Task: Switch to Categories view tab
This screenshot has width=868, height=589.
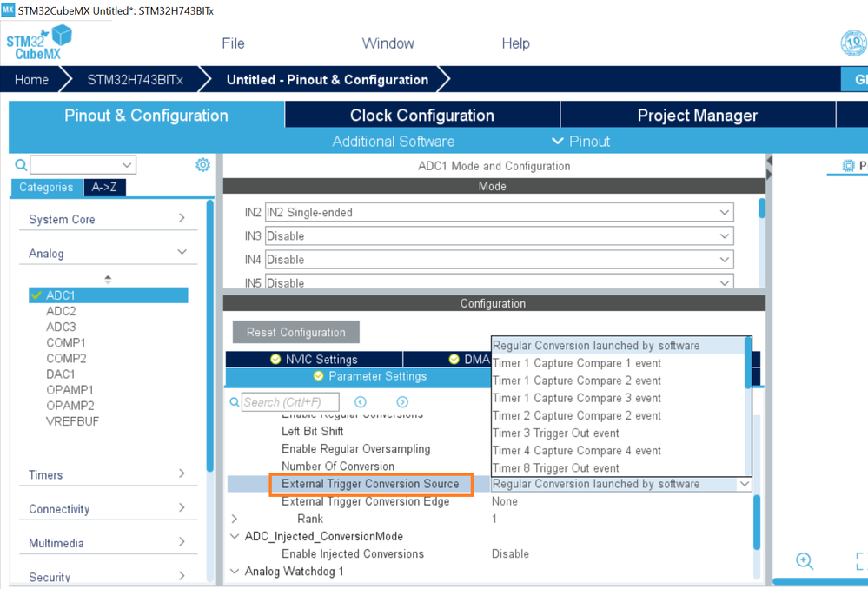Action: pos(47,187)
